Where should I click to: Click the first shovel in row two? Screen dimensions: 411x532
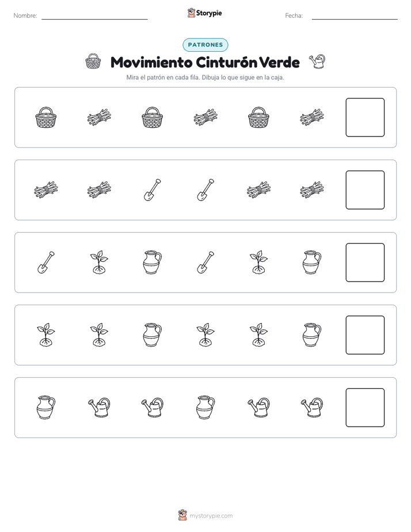pos(153,190)
